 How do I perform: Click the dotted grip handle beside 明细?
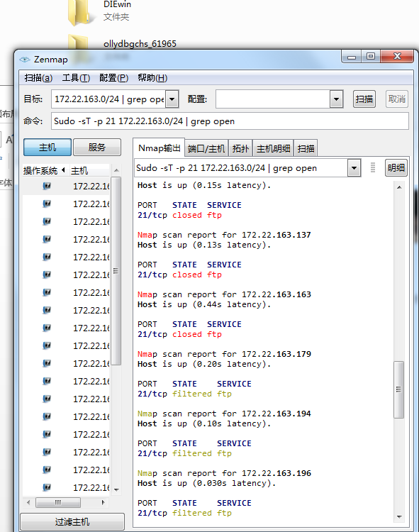coord(372,167)
